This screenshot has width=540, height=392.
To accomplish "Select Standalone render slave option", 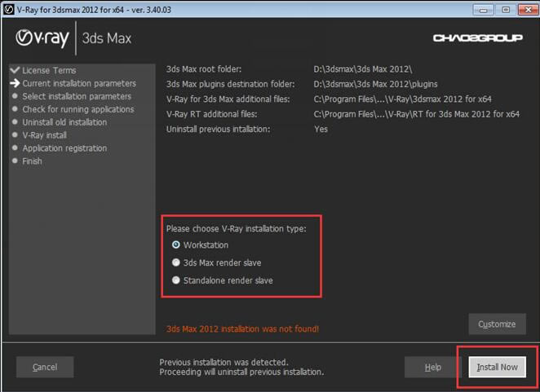I will [x=176, y=280].
